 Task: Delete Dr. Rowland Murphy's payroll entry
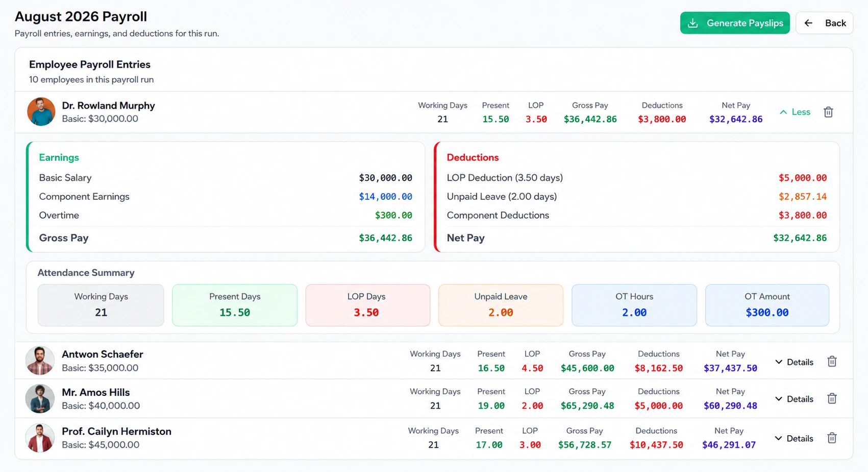point(828,112)
